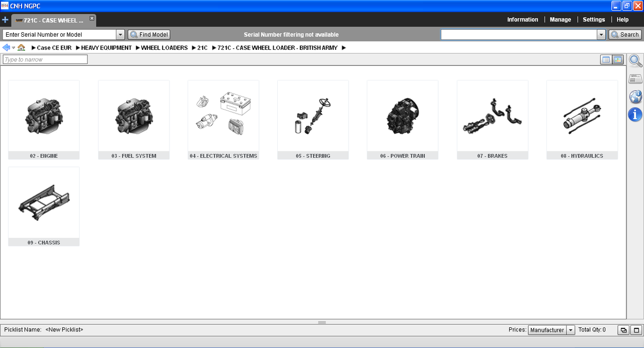644x348 pixels.
Task: Open the globe sidebar icon
Action: coord(635,97)
